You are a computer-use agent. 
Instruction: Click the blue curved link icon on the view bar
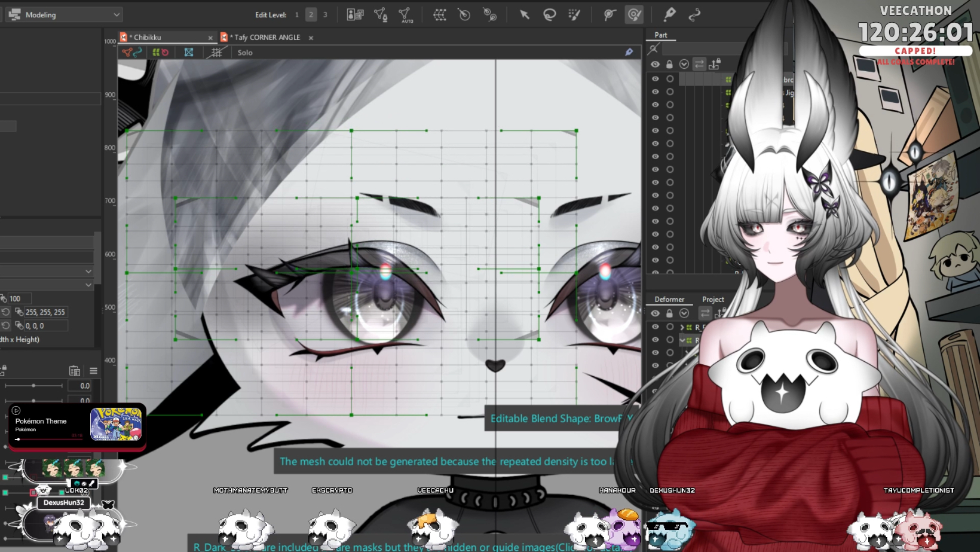tap(137, 53)
